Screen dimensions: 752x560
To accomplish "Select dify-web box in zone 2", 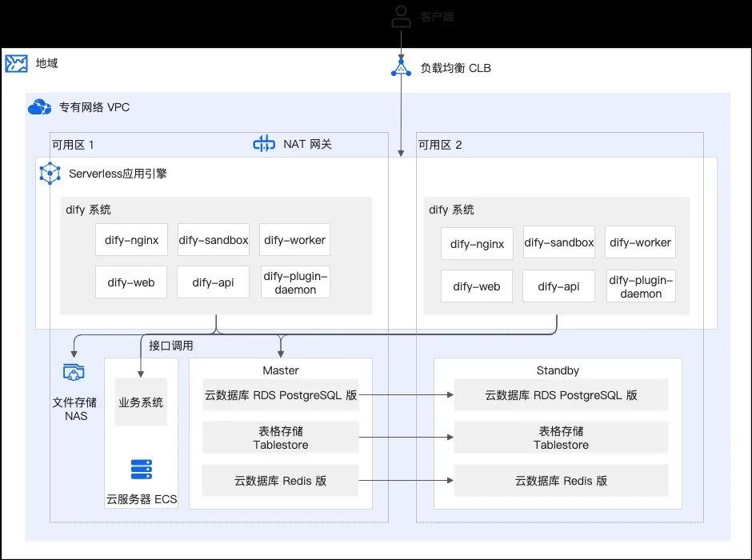I will click(x=477, y=286).
